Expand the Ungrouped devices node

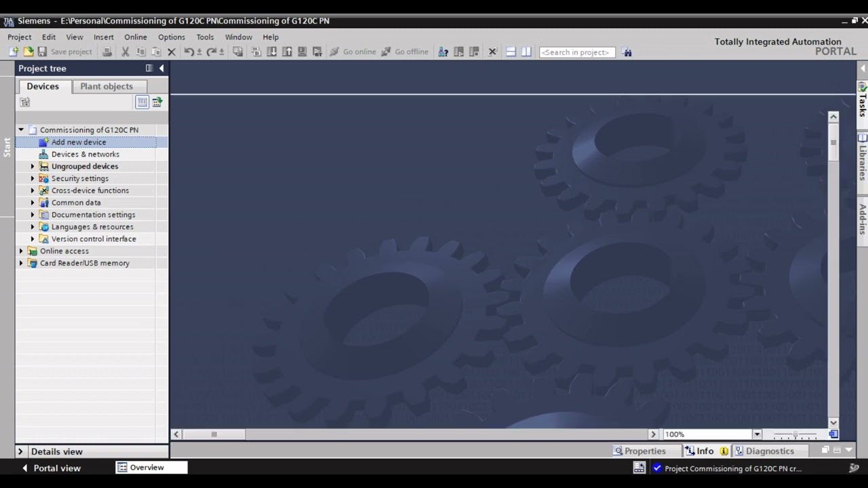click(32, 166)
